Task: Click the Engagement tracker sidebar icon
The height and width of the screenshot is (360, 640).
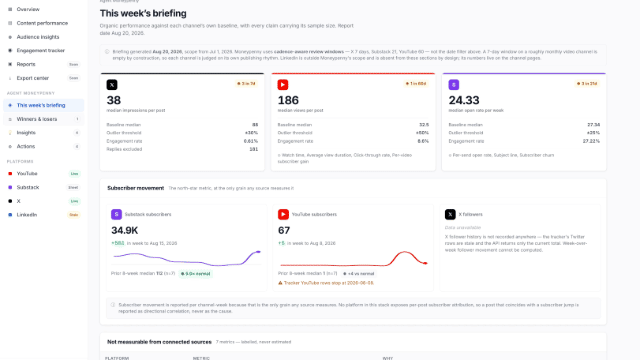Action: (10, 50)
